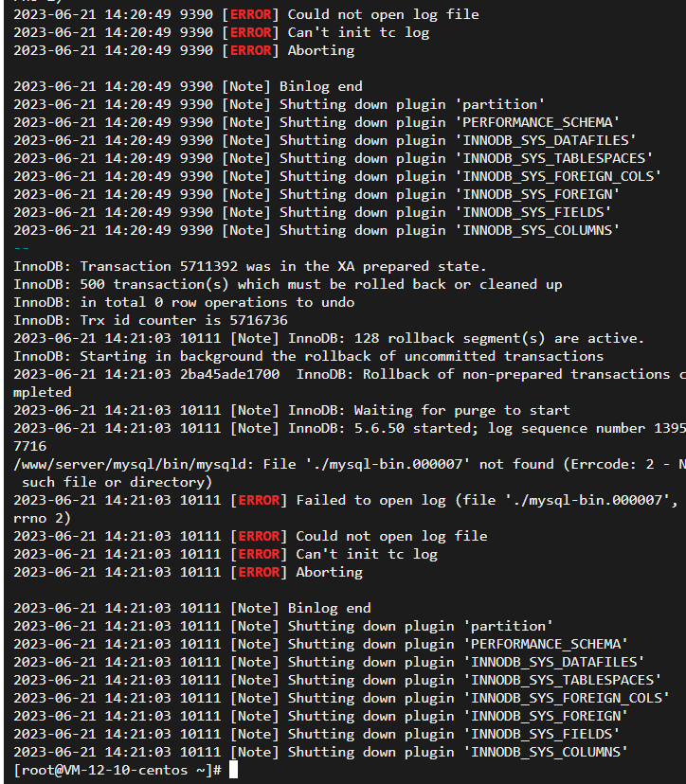
Task: Click the first 'PERFORMANCE_SCHEMA' plugin shutdown line
Action: 316,122
